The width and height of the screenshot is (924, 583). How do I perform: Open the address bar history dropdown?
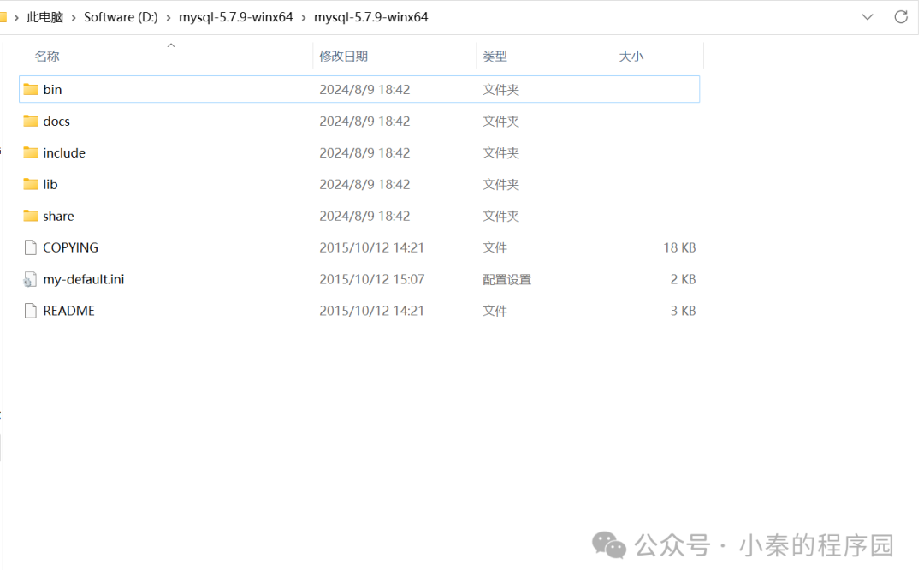pyautogui.click(x=868, y=17)
